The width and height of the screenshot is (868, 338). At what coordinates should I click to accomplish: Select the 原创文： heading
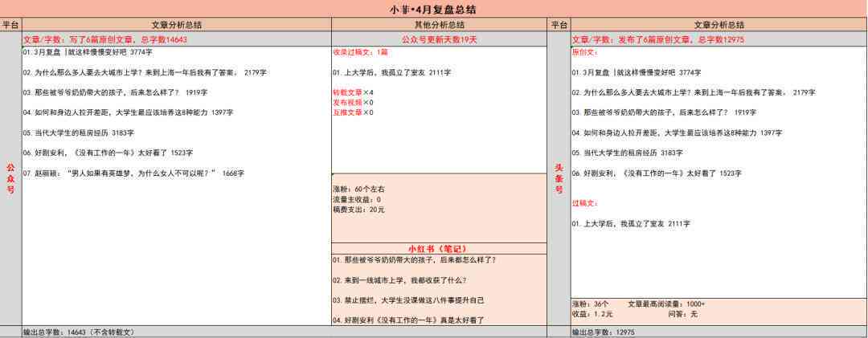[x=584, y=52]
